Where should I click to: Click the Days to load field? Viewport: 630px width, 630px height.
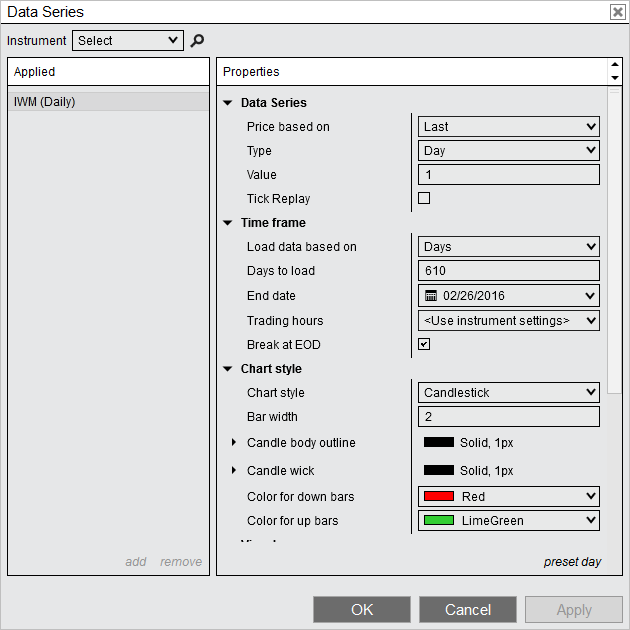coord(509,270)
